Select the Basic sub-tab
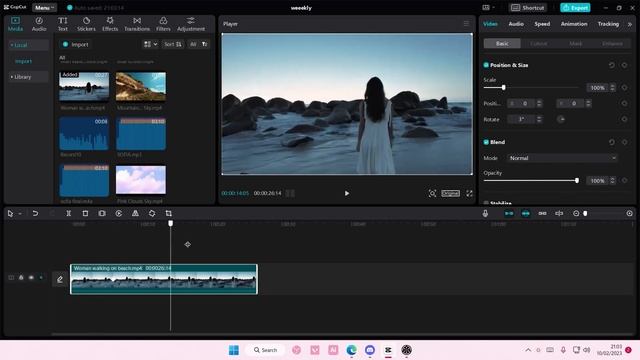 [x=502, y=43]
